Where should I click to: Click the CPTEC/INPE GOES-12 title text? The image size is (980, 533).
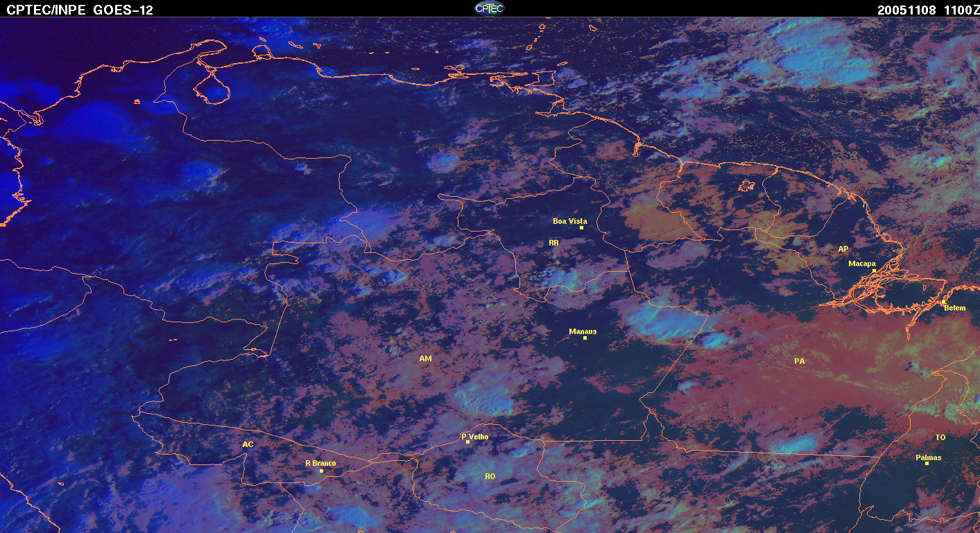pos(80,10)
